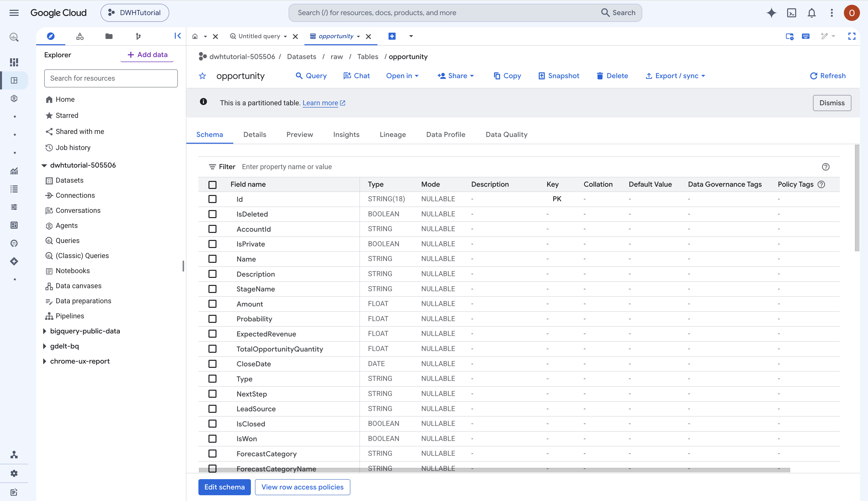The height and width of the screenshot is (501, 868).
Task: Check the Id field checkbox
Action: [212, 199]
